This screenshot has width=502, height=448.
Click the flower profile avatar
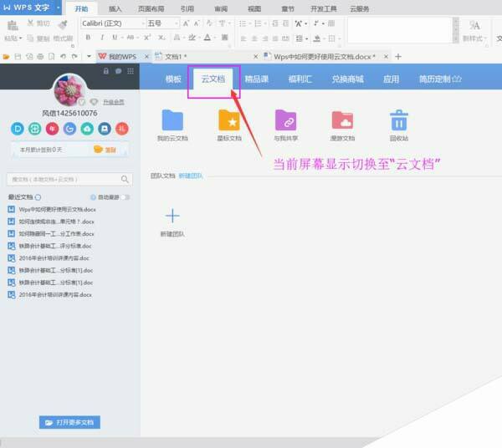click(69, 90)
